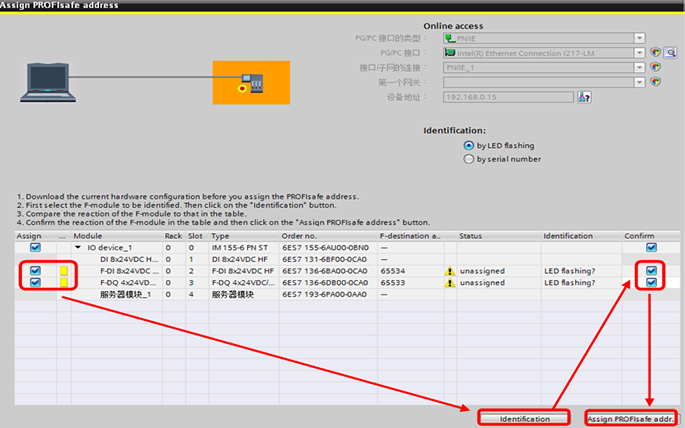Click shield icon beside PG/PC interface dropdown

click(655, 52)
